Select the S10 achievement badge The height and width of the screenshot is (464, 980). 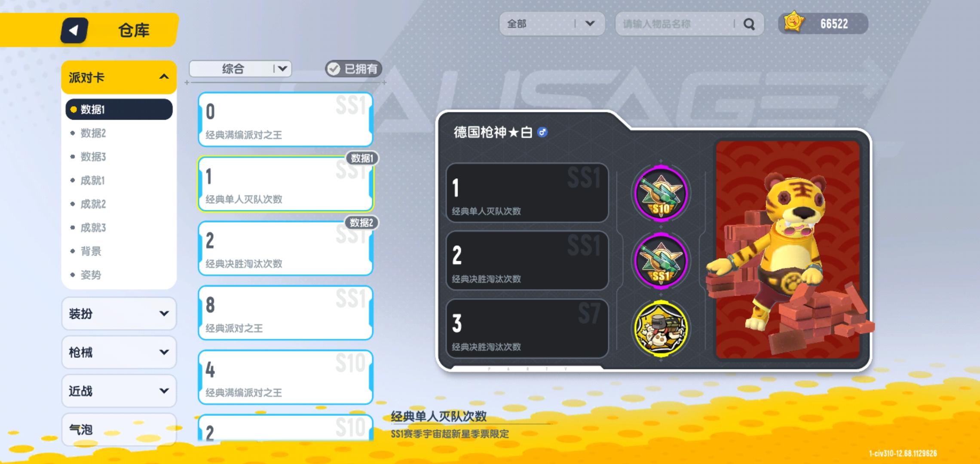tap(661, 193)
